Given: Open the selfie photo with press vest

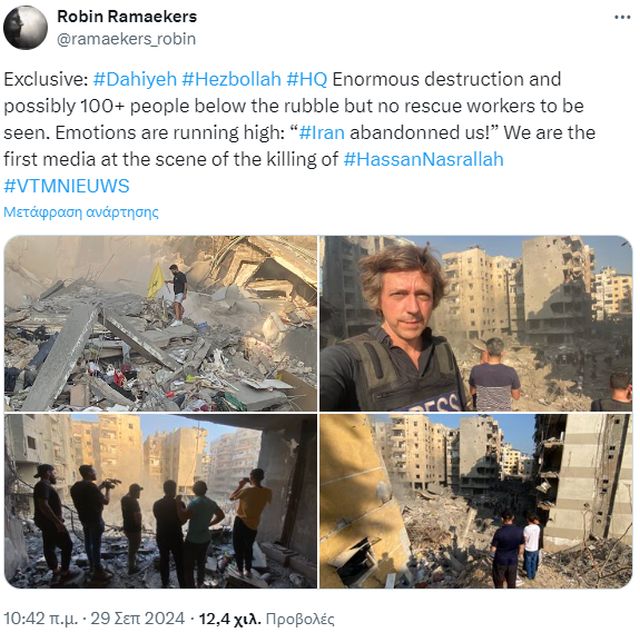Looking at the screenshot, I should coord(476,323).
